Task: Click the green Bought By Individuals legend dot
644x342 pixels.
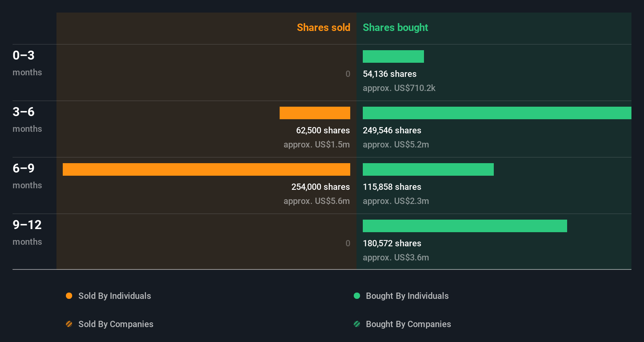Action: point(357,296)
